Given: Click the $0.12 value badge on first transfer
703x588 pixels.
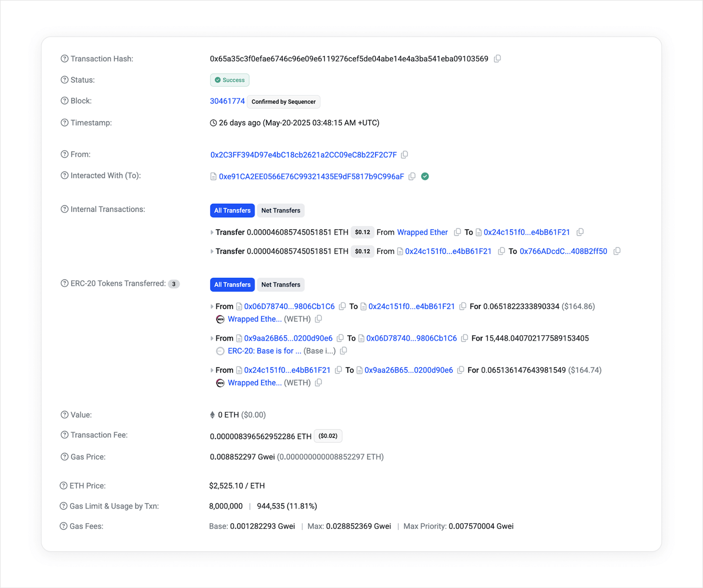Looking at the screenshot, I should tap(362, 232).
